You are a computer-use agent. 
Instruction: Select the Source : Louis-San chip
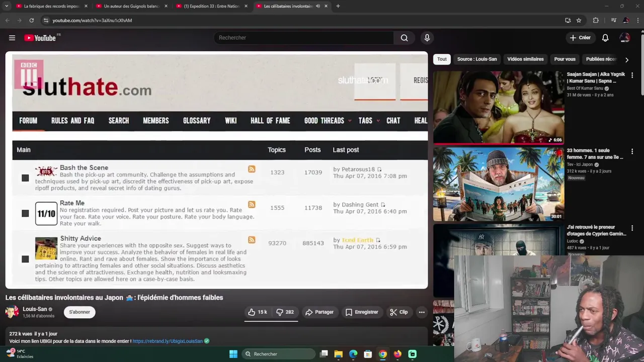[x=477, y=59]
